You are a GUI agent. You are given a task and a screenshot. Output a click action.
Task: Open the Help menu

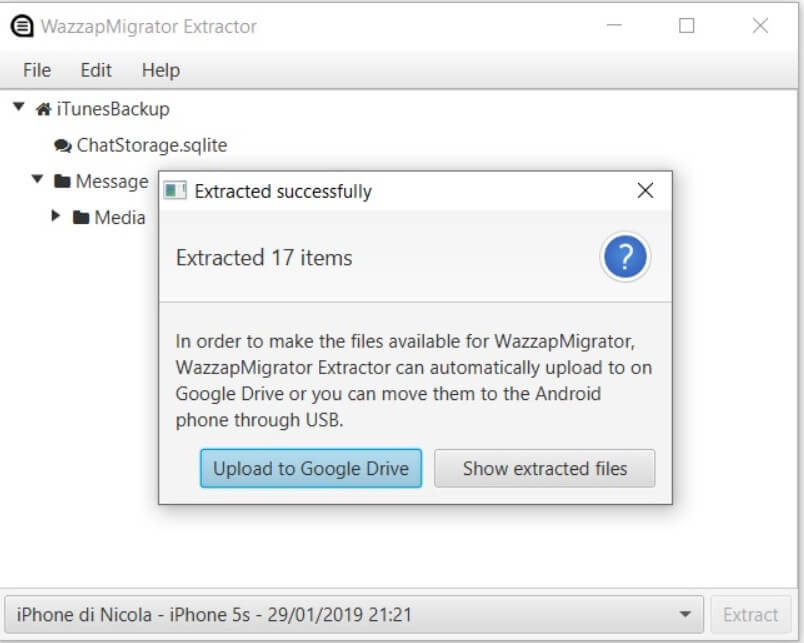(159, 70)
